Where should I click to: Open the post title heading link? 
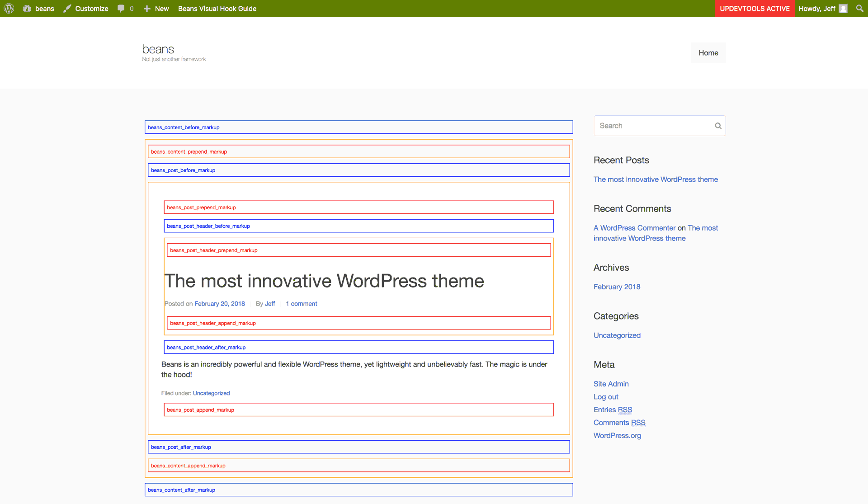324,281
